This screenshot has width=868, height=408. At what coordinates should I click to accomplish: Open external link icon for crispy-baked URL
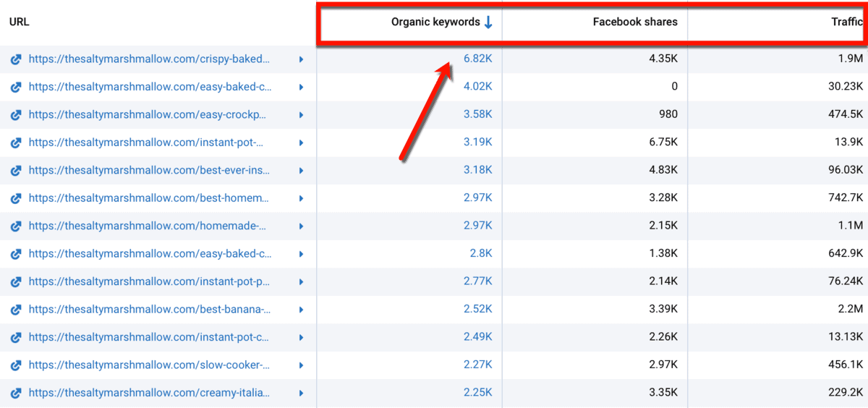coord(16,59)
